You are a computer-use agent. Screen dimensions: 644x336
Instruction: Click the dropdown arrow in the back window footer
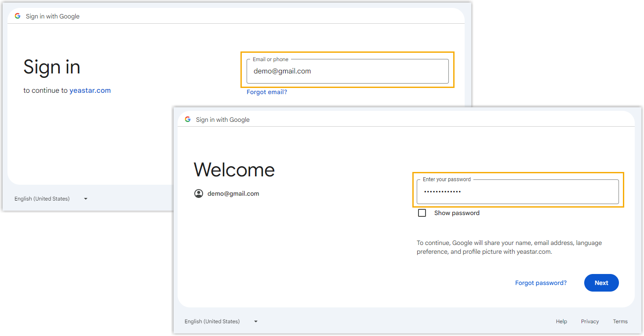(x=86, y=199)
